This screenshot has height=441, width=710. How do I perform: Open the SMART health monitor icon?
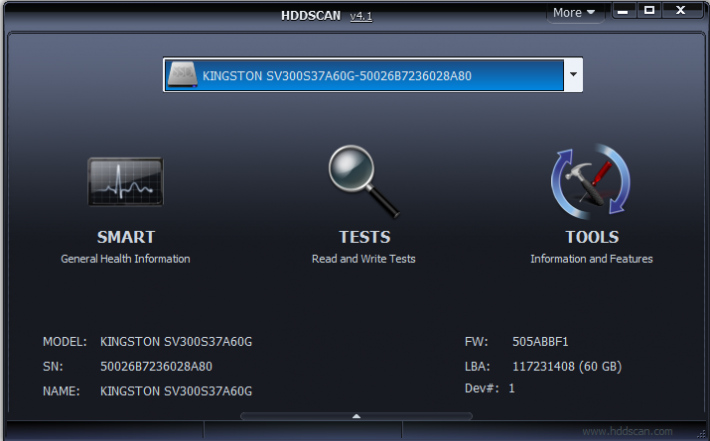pos(125,182)
